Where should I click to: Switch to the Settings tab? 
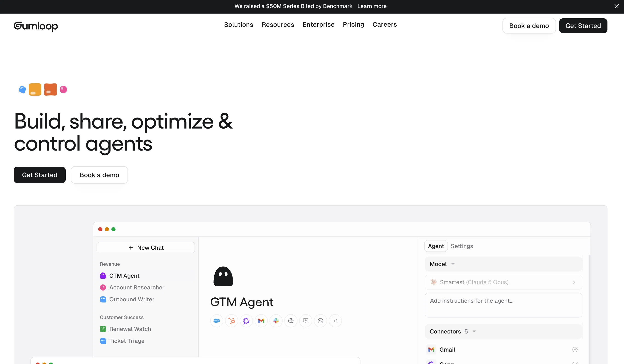pyautogui.click(x=462, y=246)
